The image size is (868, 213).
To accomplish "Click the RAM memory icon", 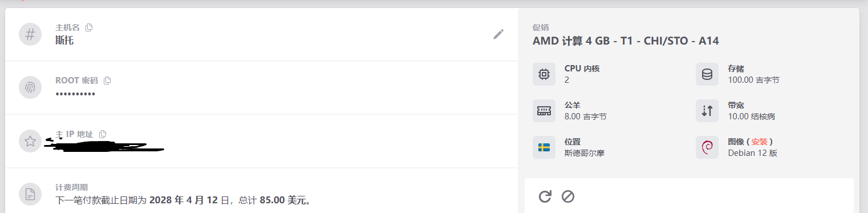I will 544,111.
